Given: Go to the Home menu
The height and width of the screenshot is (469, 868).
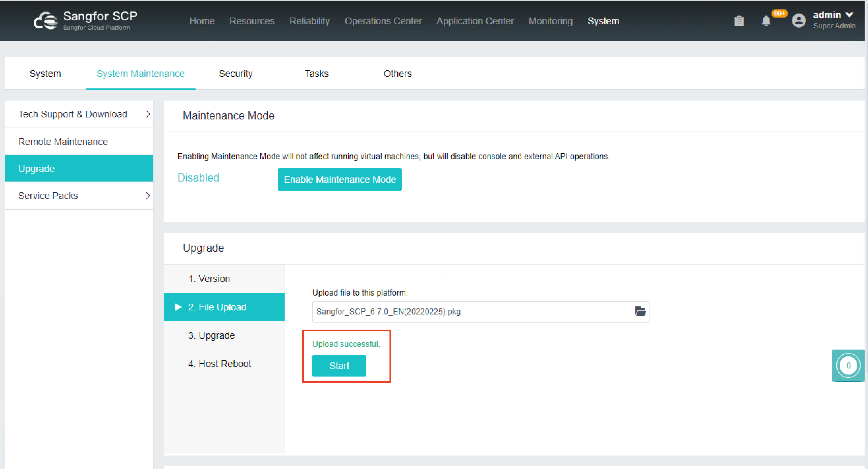Looking at the screenshot, I should pos(202,21).
